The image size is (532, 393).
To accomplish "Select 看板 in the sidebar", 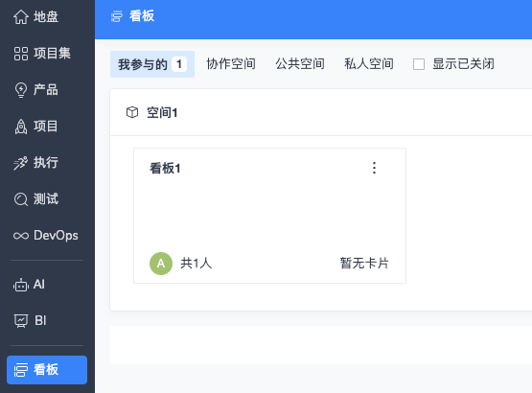I will 47,370.
